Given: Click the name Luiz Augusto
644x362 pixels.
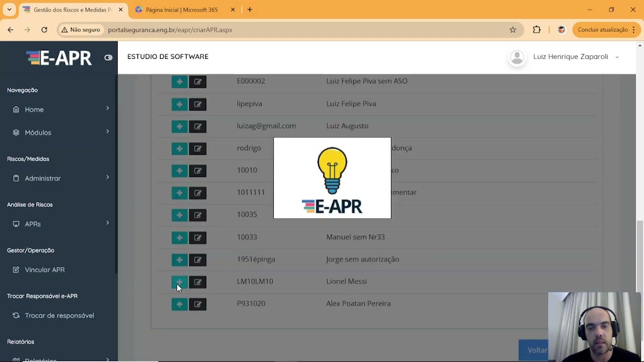Looking at the screenshot, I should pos(347,126).
